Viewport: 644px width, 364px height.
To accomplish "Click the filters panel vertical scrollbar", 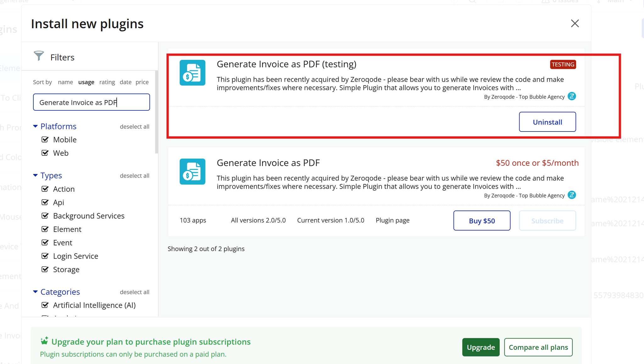I will pyautogui.click(x=156, y=112).
